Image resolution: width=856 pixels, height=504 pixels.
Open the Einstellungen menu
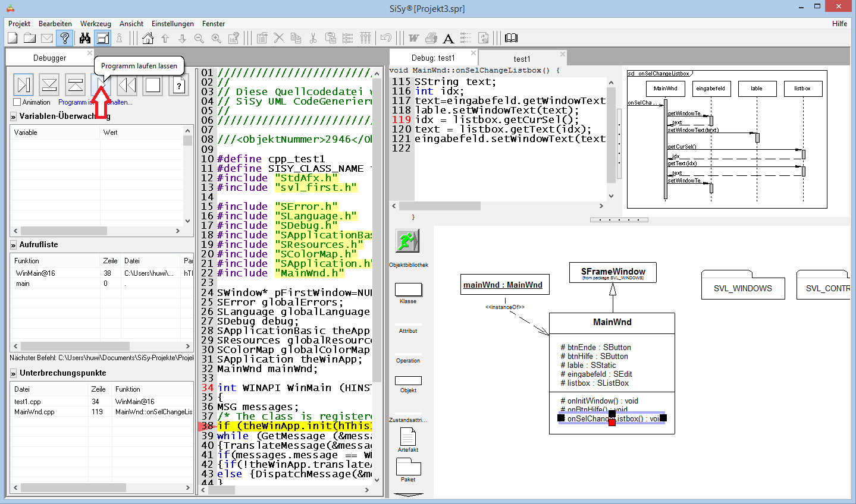click(x=173, y=24)
